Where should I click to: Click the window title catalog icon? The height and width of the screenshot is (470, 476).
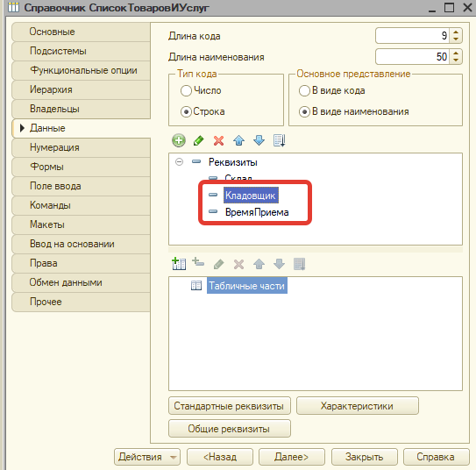click(13, 7)
